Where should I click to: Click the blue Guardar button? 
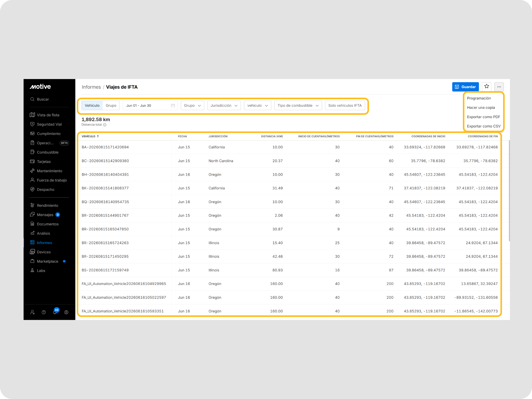coord(465,87)
